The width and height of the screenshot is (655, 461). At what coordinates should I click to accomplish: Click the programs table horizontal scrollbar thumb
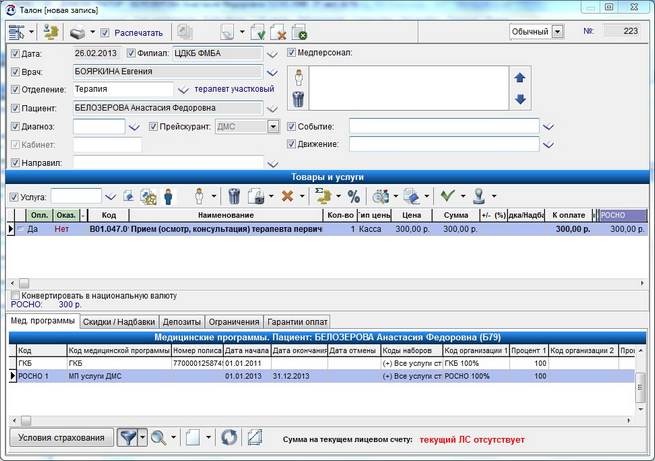(x=26, y=420)
